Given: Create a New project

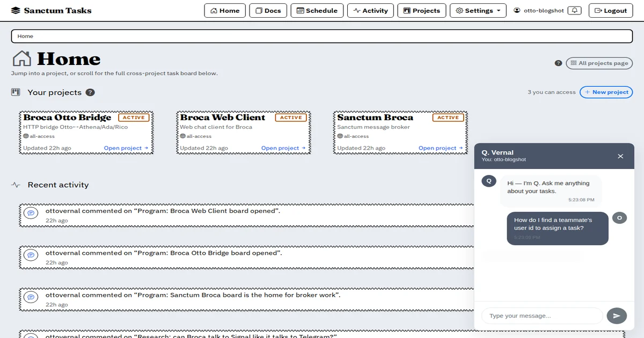Looking at the screenshot, I should click(606, 92).
